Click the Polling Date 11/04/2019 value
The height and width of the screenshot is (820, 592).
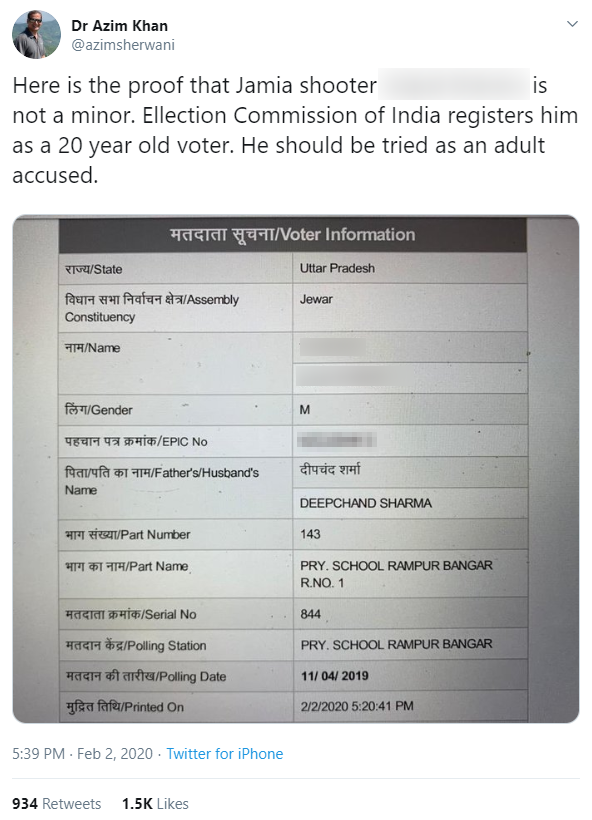[x=335, y=676]
